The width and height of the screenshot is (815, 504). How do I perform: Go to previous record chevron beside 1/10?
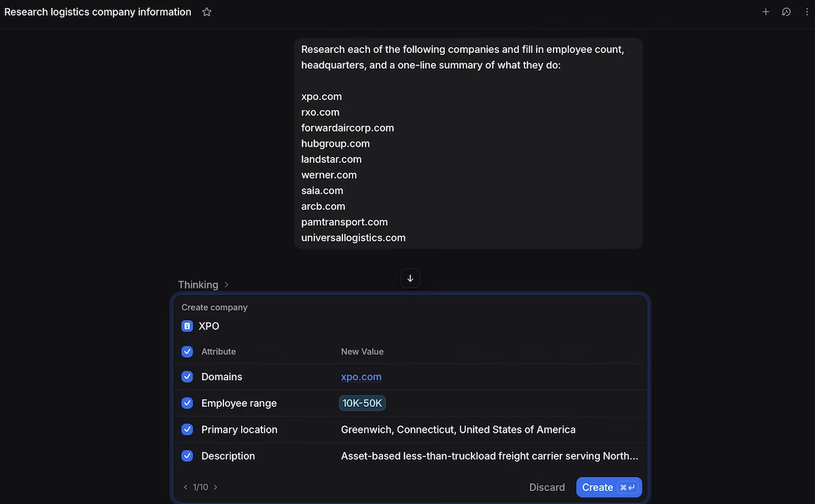point(185,487)
